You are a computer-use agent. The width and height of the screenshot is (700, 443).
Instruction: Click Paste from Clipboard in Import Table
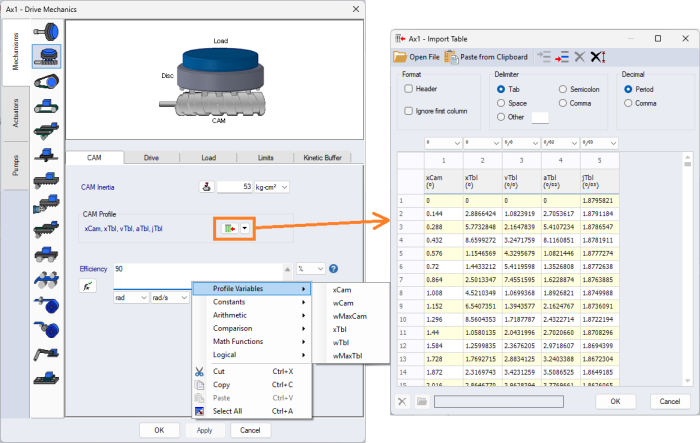click(486, 57)
